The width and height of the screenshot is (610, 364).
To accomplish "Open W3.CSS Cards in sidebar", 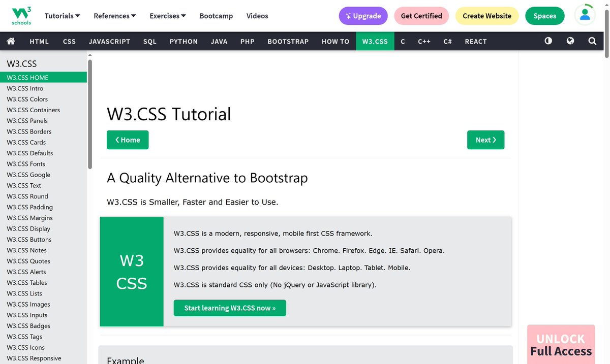I will point(43,142).
